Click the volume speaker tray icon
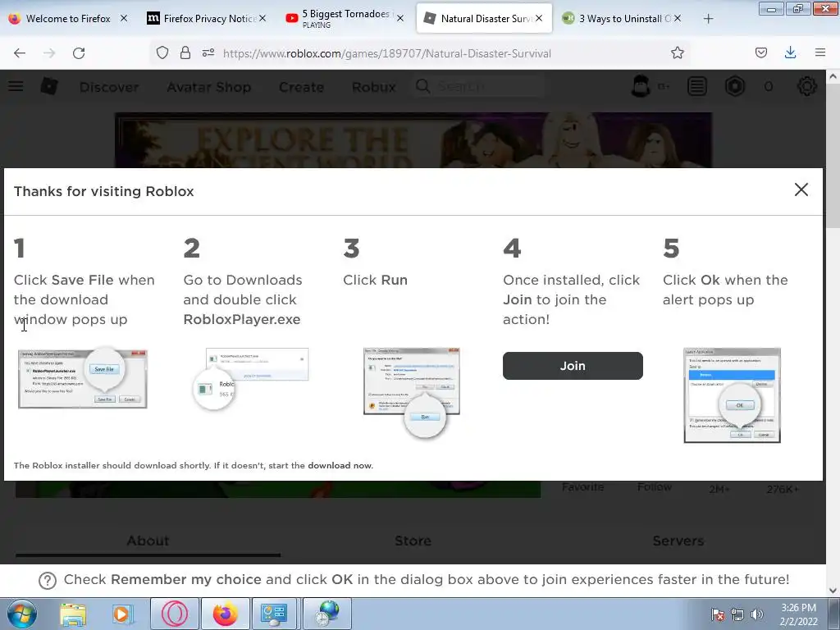840x630 pixels. (757, 614)
